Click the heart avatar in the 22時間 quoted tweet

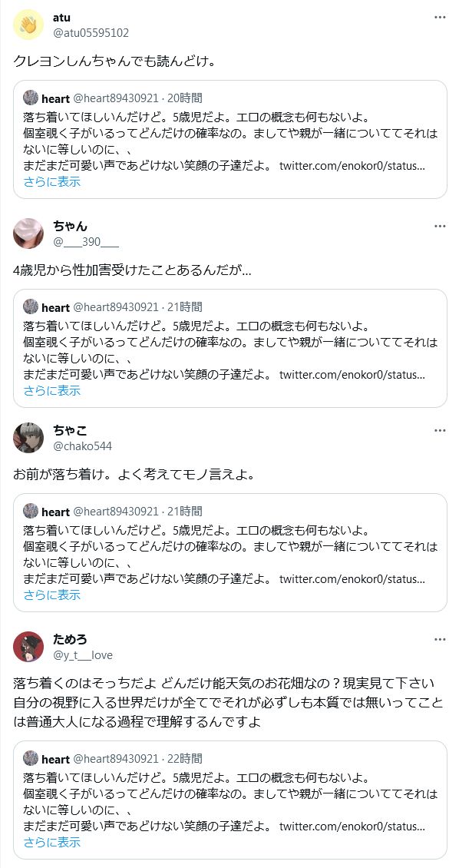click(x=31, y=758)
